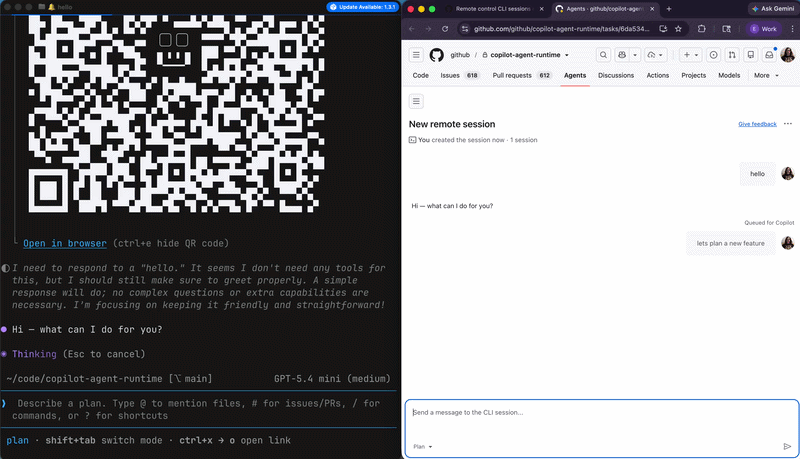Open the Plan mode dropdown below message box

[422, 446]
